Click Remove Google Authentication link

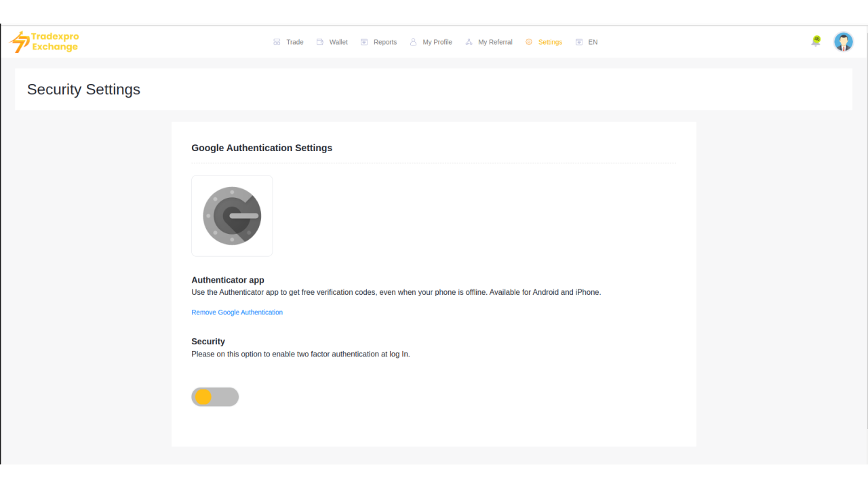[237, 312]
